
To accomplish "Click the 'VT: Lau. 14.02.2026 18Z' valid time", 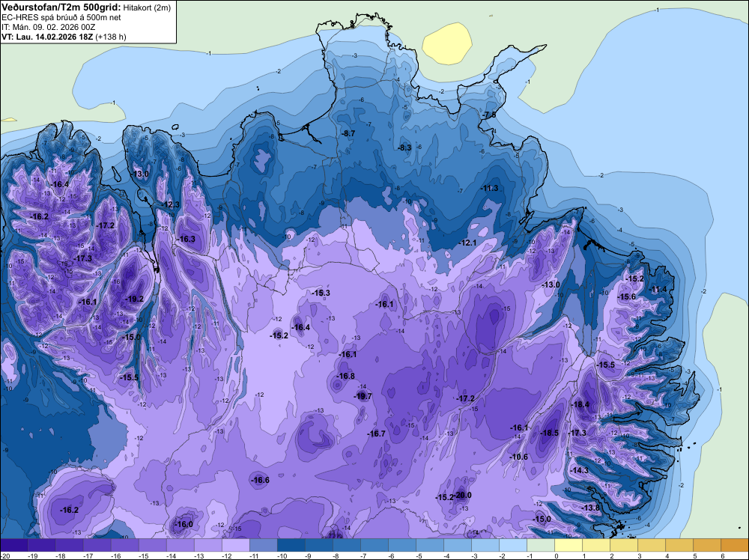I will (x=47, y=37).
